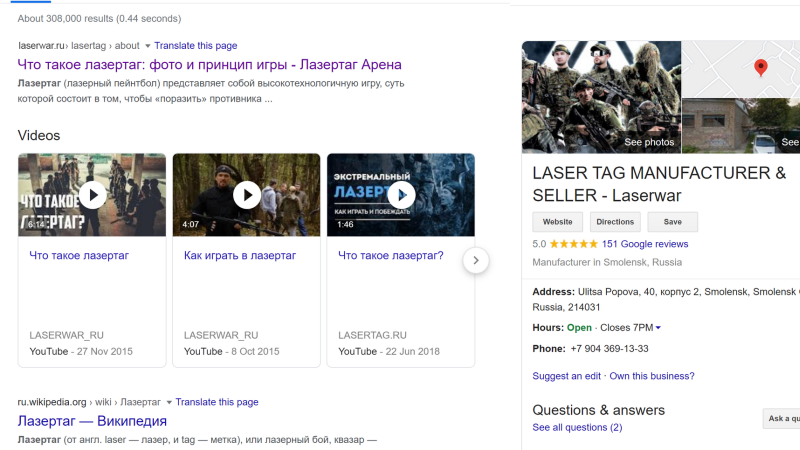Play the 'Экстремальный лазертаг' video thumbnail
800x450 pixels.
(x=401, y=195)
